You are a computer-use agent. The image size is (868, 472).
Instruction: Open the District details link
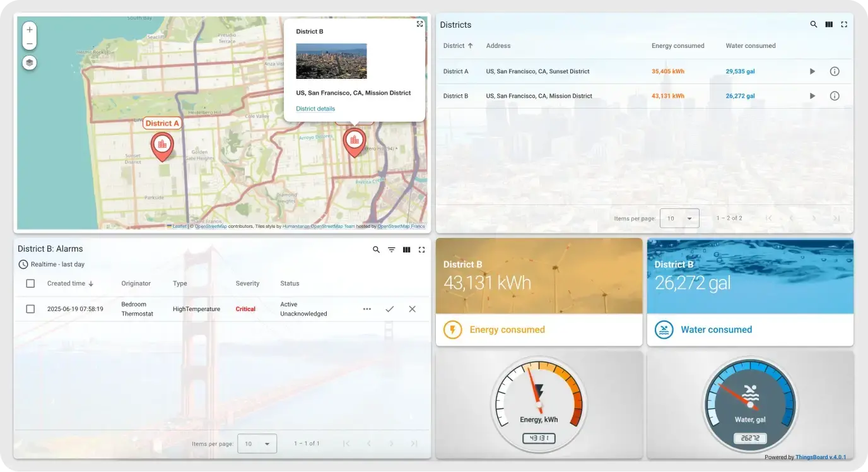coord(315,109)
